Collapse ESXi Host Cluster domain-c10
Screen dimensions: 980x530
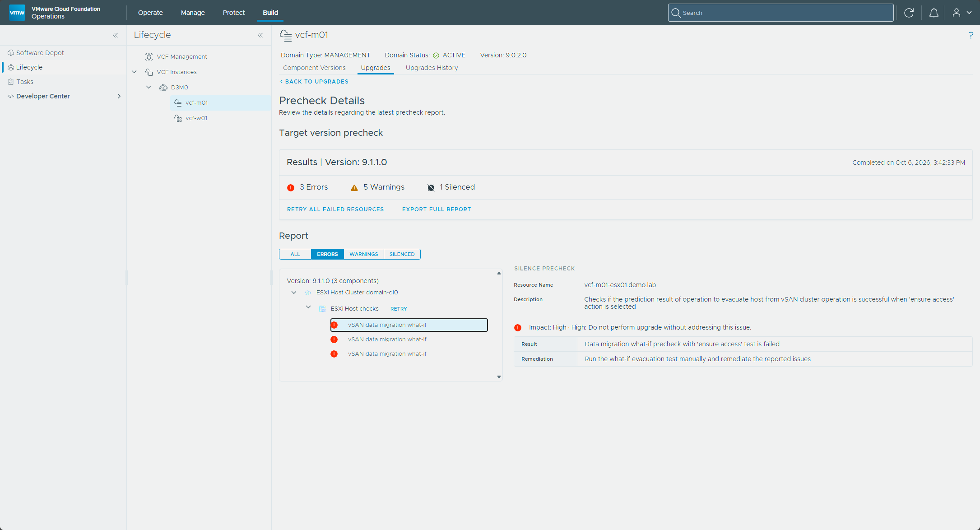pyautogui.click(x=294, y=293)
